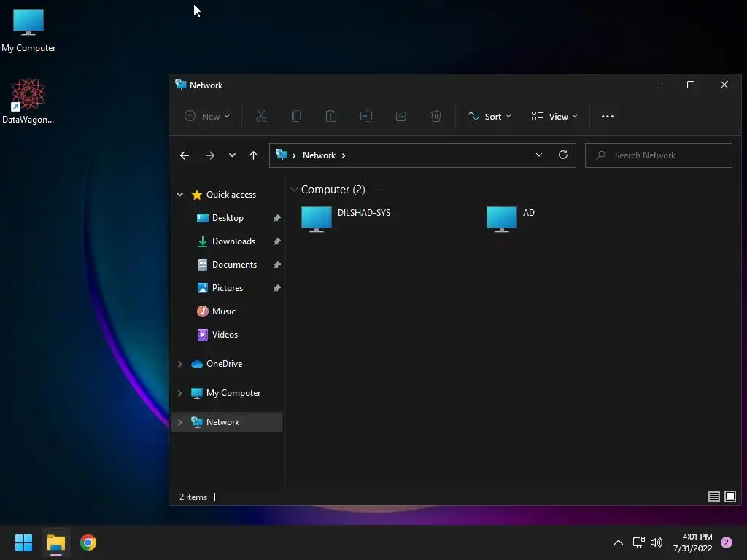Open My Computer desktop icon

tap(28, 29)
